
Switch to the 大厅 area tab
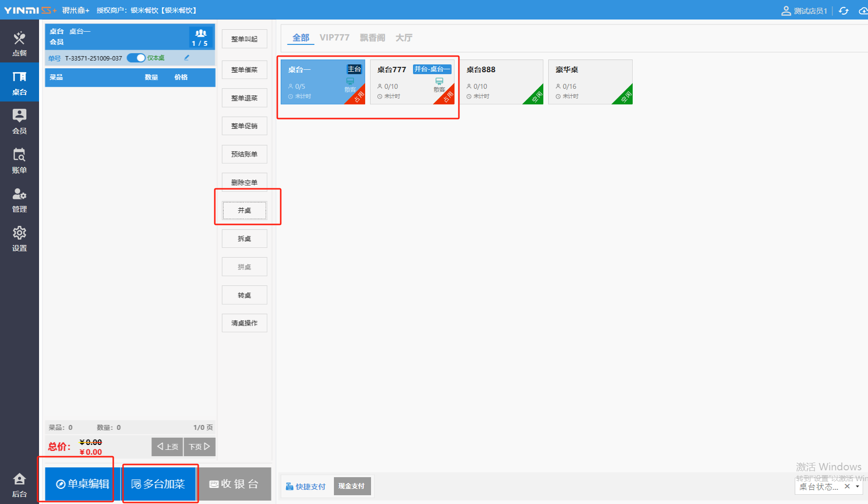click(404, 38)
